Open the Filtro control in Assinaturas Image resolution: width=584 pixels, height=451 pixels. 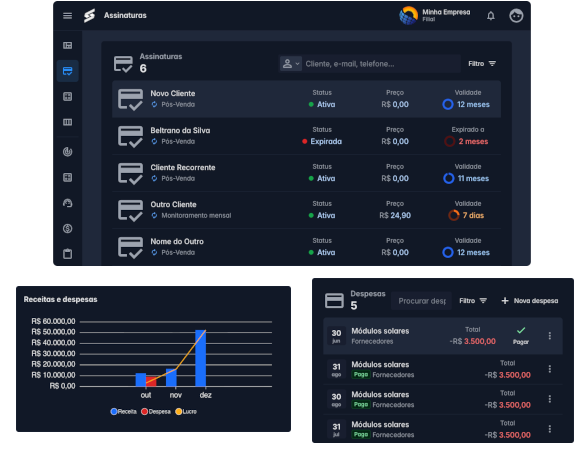pyautogui.click(x=482, y=64)
